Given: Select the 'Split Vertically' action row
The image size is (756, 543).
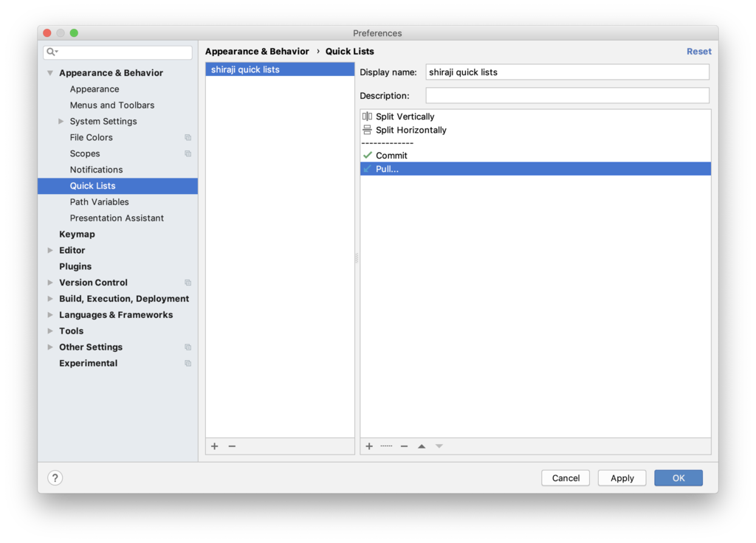Looking at the screenshot, I should point(536,117).
